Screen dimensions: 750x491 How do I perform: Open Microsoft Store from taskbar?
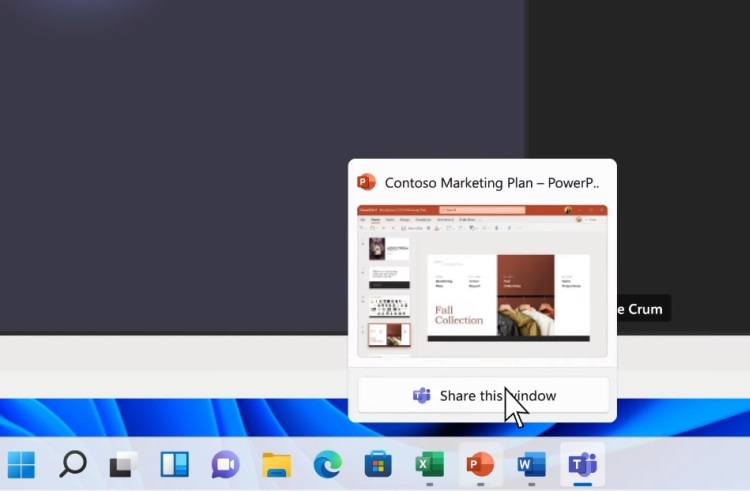tap(378, 465)
